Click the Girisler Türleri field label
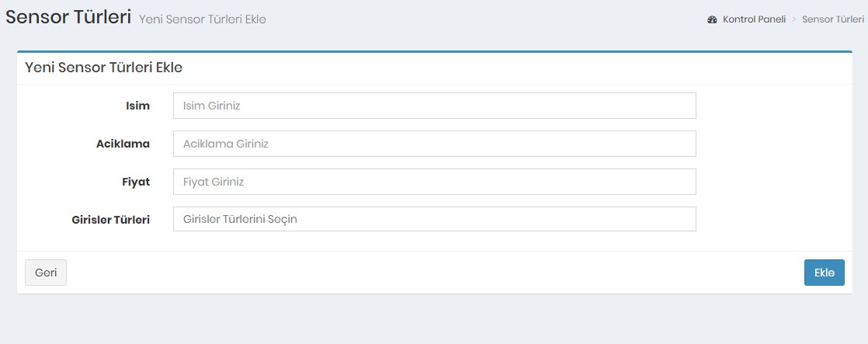This screenshot has width=868, height=344. coord(110,220)
